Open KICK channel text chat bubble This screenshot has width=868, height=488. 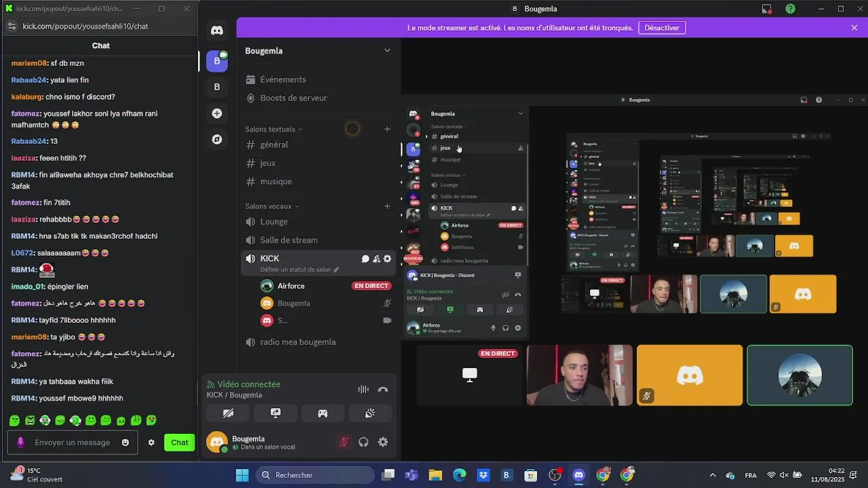365,259
